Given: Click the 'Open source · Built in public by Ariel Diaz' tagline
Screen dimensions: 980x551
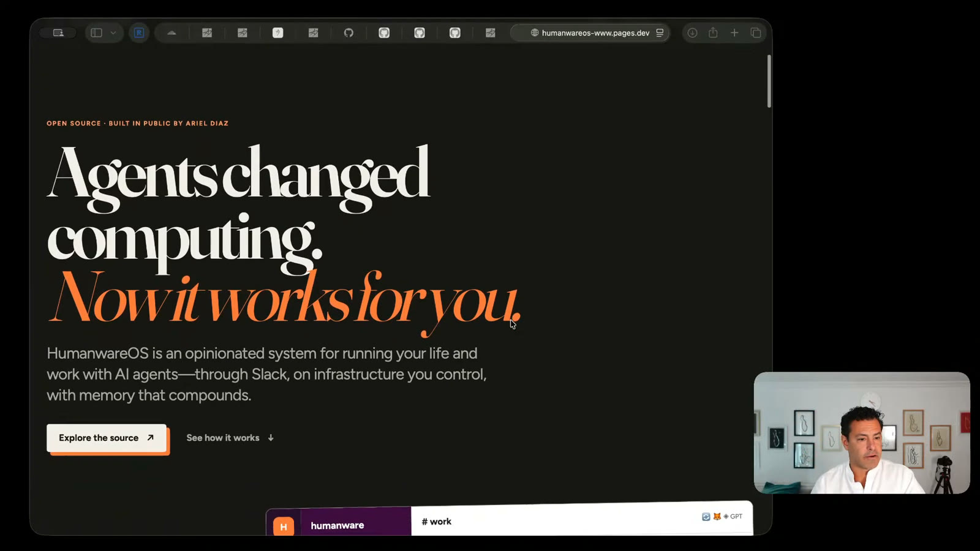Looking at the screenshot, I should click(x=138, y=123).
